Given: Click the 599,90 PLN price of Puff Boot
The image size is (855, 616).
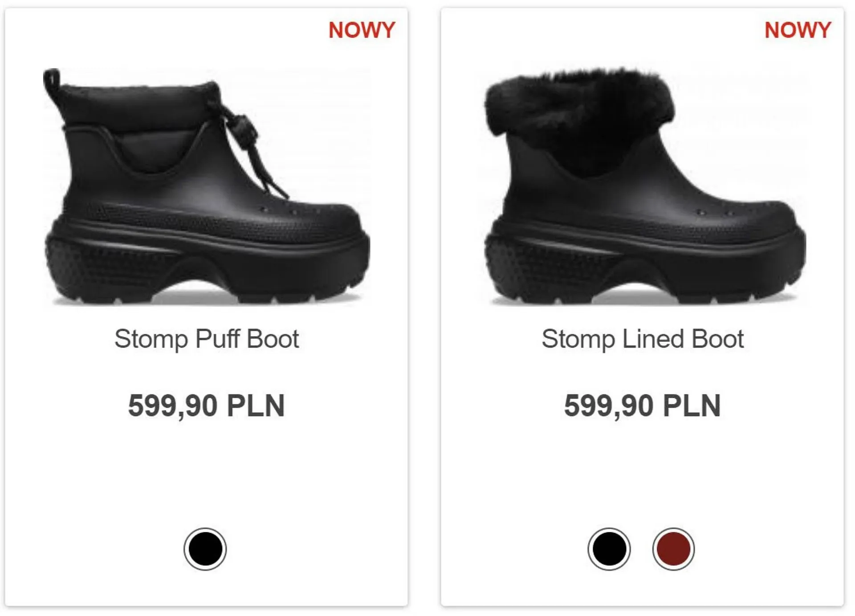Looking at the screenshot, I should click(206, 405).
